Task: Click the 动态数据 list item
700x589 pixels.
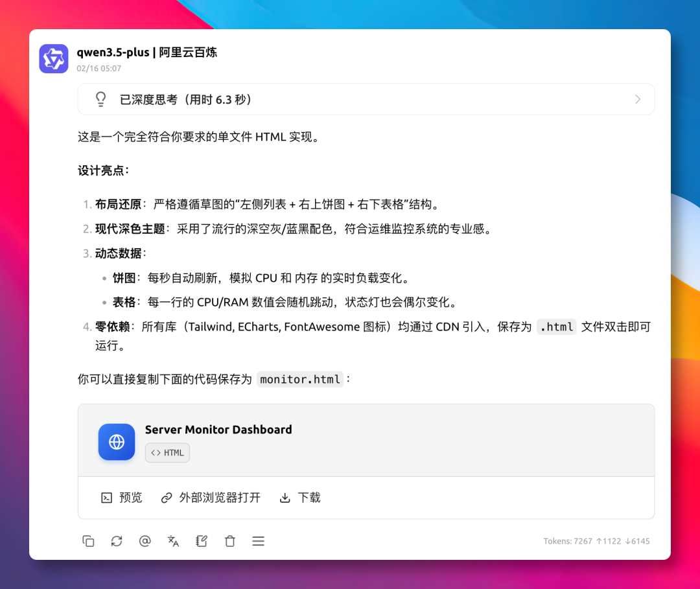Action: 115,253
